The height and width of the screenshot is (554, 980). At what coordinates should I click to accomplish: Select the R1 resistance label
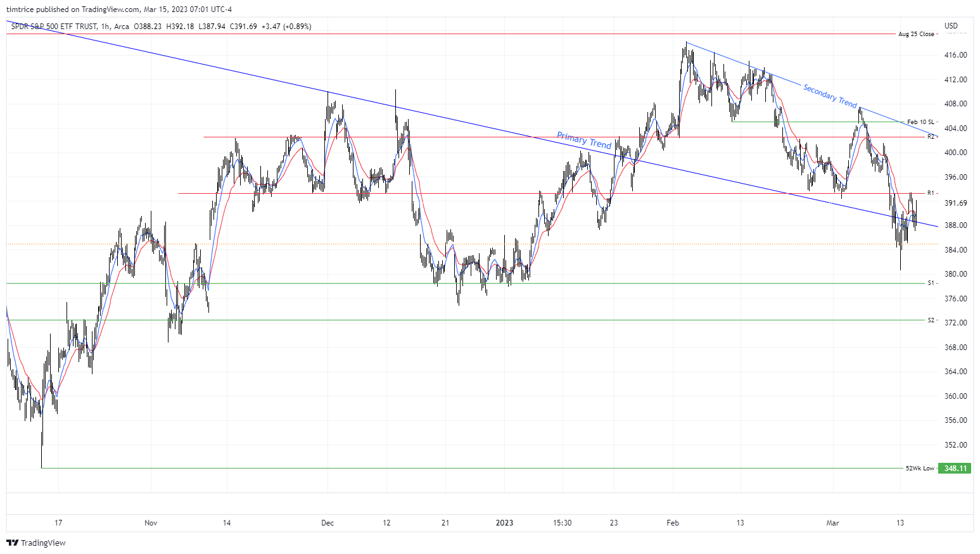click(931, 193)
